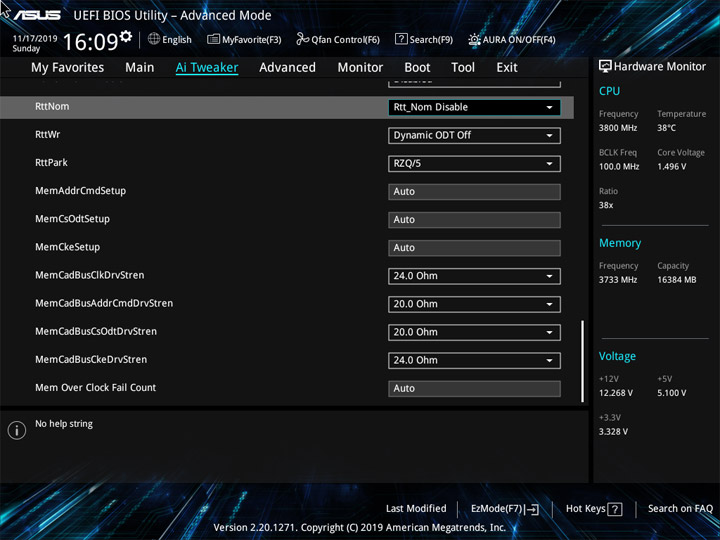Select the MemAddrCmdSetup label

click(x=80, y=191)
